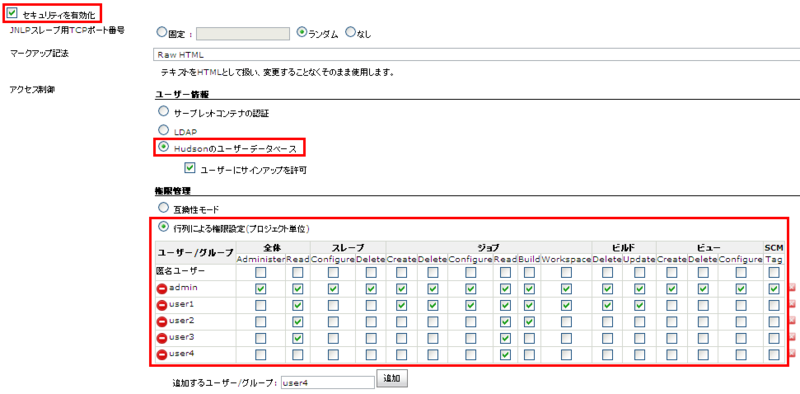
Task: Uncheck user3 全体 Read checkbox
Action: [298, 338]
